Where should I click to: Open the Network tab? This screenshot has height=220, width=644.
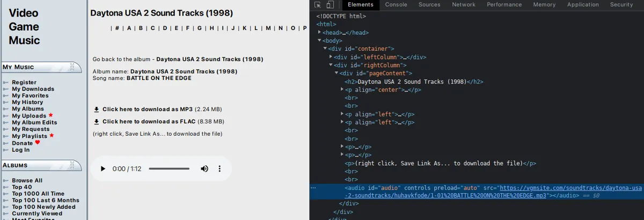point(464,5)
